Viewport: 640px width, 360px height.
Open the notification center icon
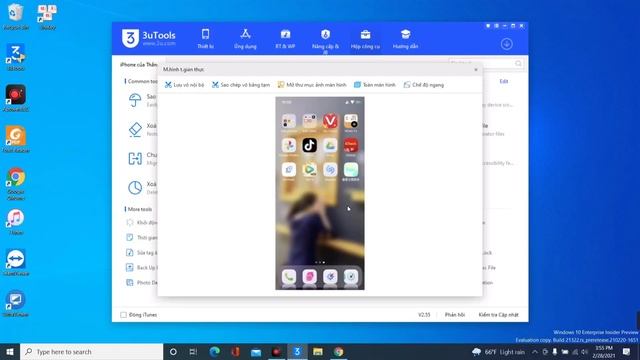pos(627,352)
